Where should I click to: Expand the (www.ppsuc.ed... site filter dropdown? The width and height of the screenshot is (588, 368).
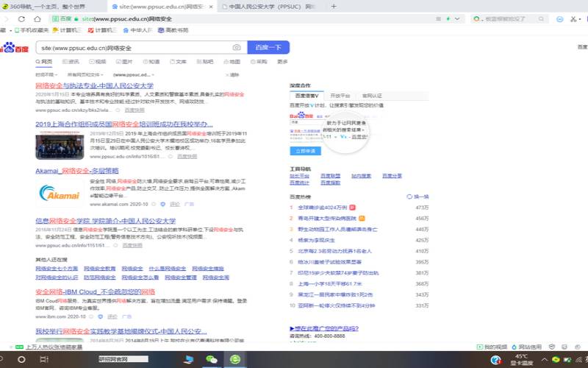(134, 75)
